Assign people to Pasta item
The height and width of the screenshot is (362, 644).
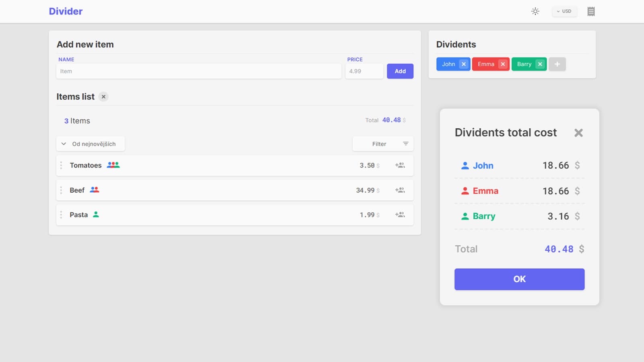[x=400, y=215]
